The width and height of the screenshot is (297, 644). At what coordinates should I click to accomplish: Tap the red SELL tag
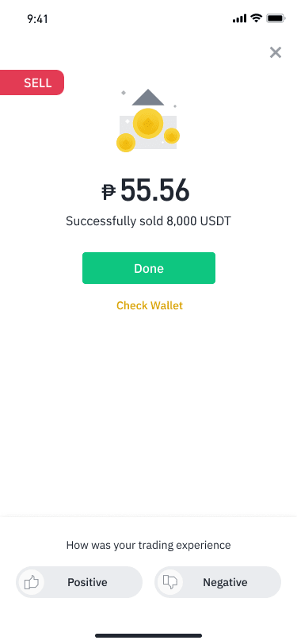[32, 82]
